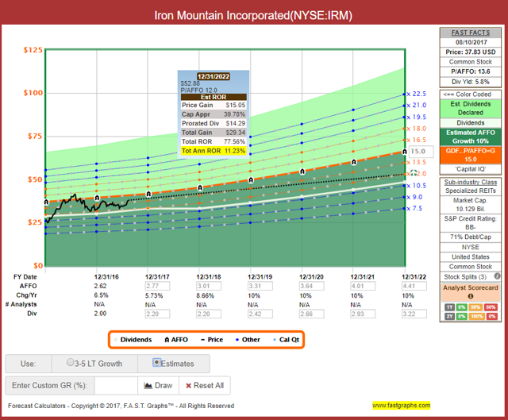Click the x 10.5 multiple label

(416, 185)
